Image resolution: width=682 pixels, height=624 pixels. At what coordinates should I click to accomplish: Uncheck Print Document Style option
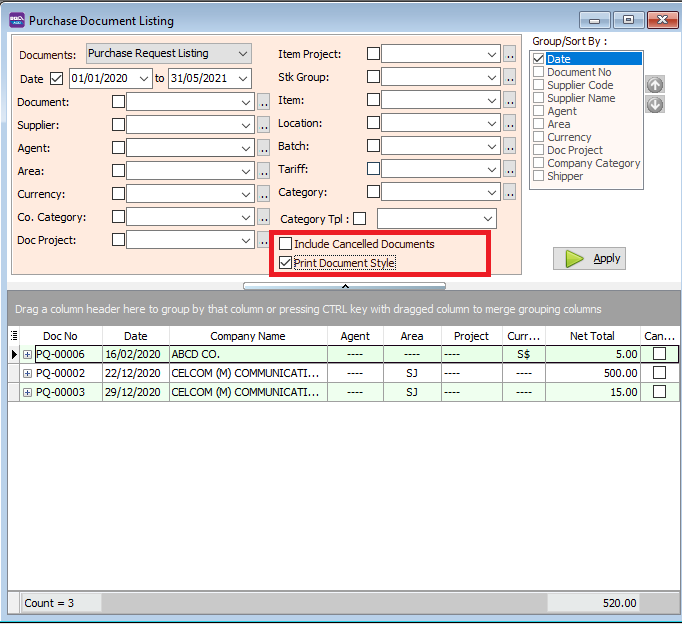click(x=286, y=263)
